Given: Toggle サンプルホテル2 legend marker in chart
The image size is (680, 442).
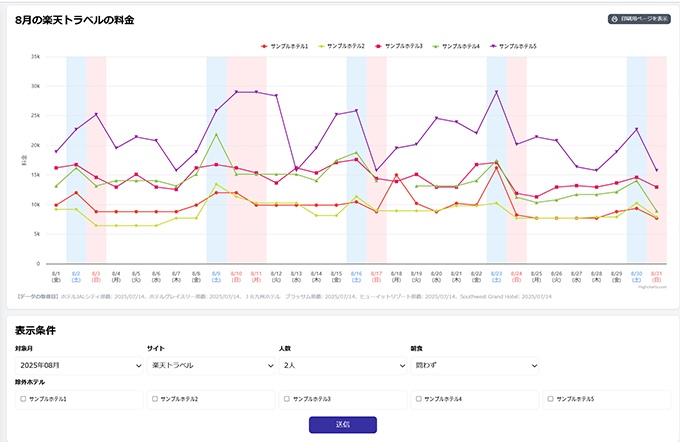Looking at the screenshot, I should coord(320,46).
